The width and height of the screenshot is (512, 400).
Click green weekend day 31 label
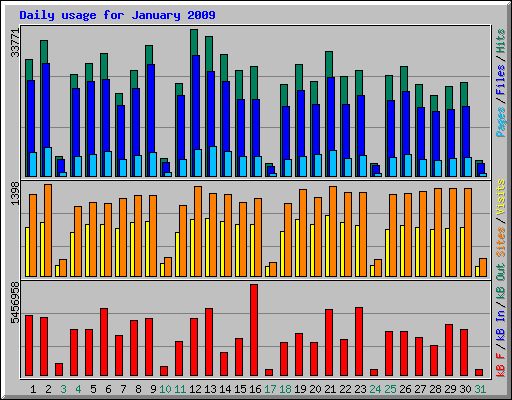point(480,389)
